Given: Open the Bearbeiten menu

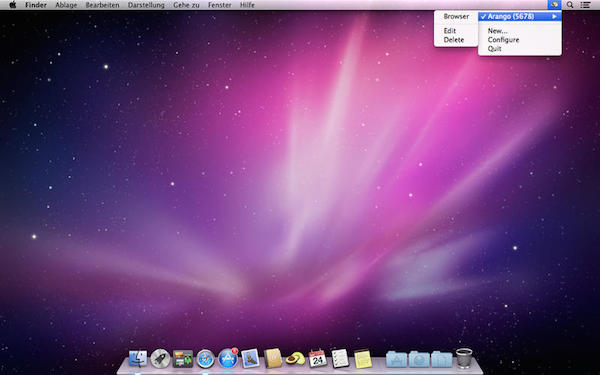Looking at the screenshot, I should pos(102,5).
